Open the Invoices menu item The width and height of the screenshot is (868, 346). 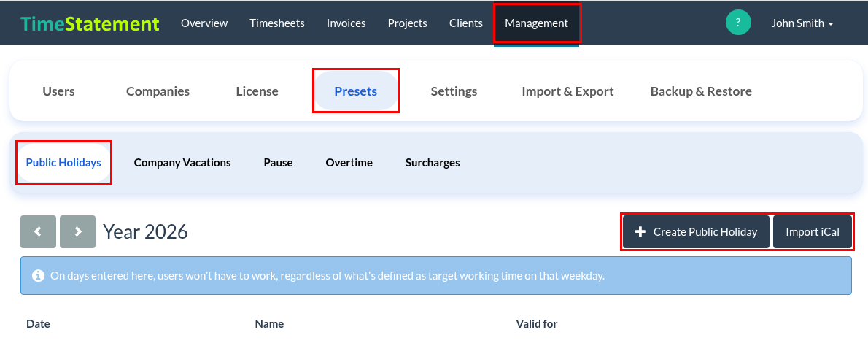pos(346,23)
